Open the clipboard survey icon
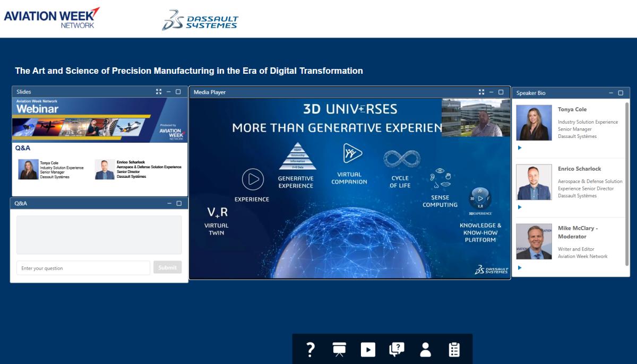The height and width of the screenshot is (364, 637). (454, 349)
